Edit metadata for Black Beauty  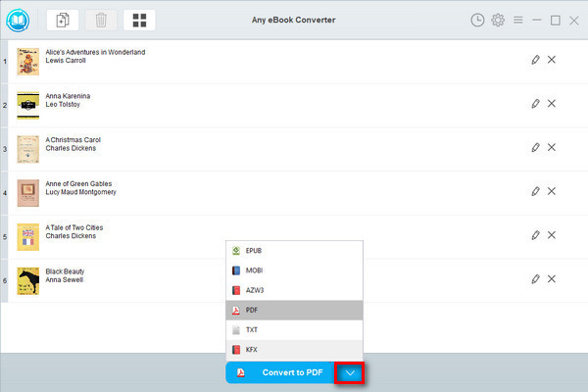535,278
